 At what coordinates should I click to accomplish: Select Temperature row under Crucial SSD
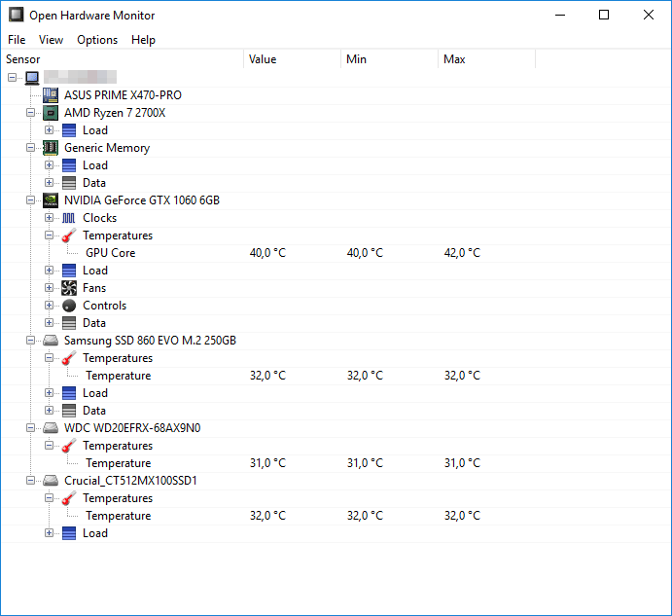point(336,516)
